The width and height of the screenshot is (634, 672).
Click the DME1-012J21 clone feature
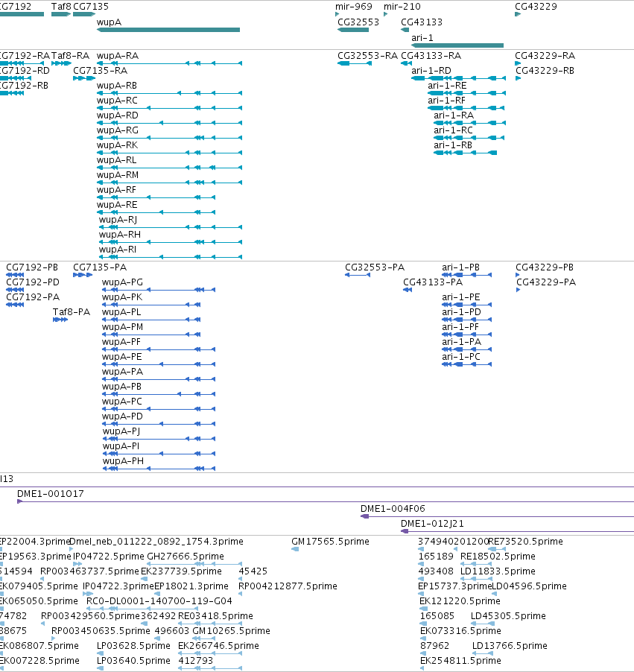(x=517, y=531)
